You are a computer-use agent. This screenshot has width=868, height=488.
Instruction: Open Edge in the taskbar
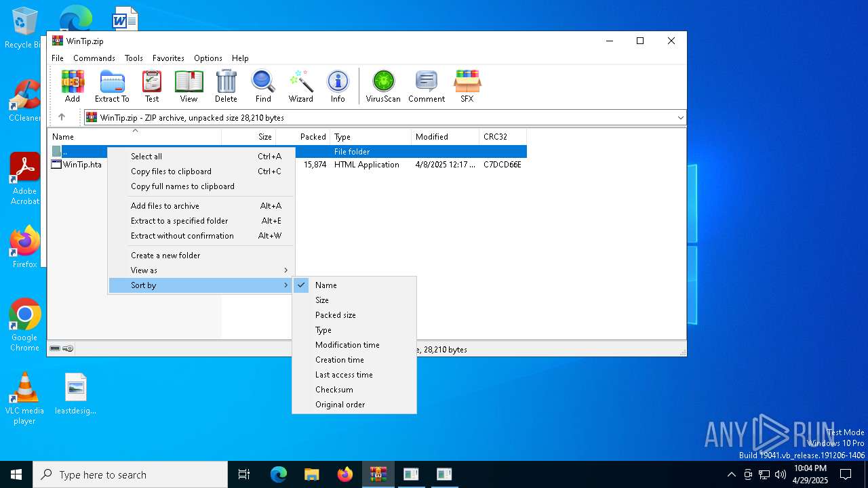click(279, 474)
